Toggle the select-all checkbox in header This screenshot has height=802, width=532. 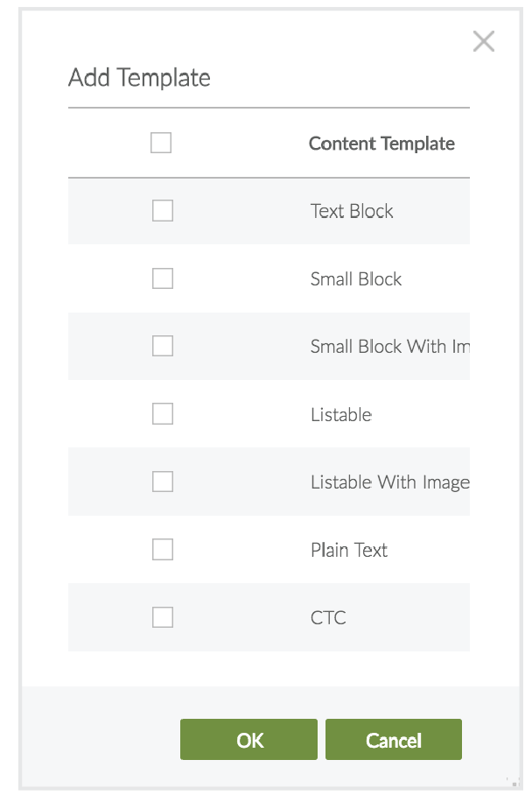[161, 143]
